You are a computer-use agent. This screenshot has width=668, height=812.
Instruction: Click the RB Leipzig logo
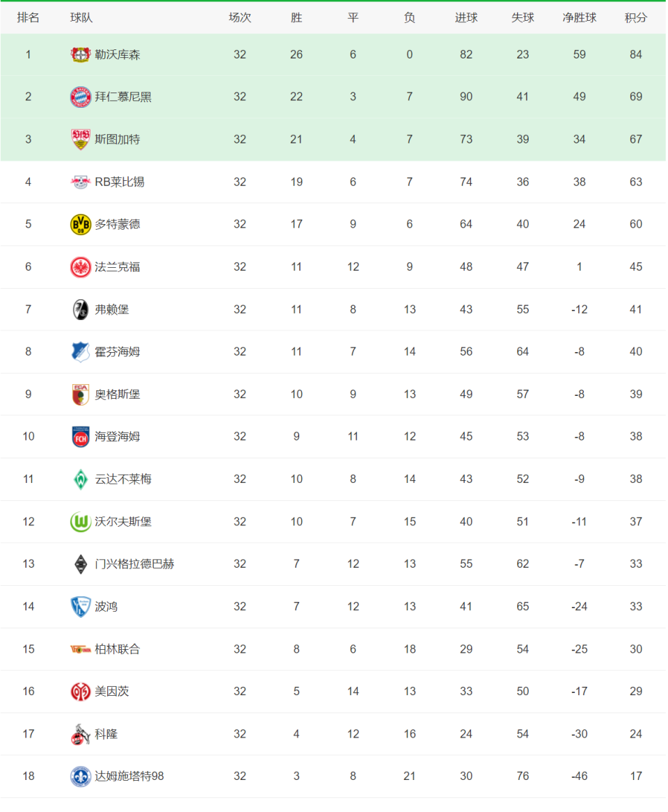81,182
